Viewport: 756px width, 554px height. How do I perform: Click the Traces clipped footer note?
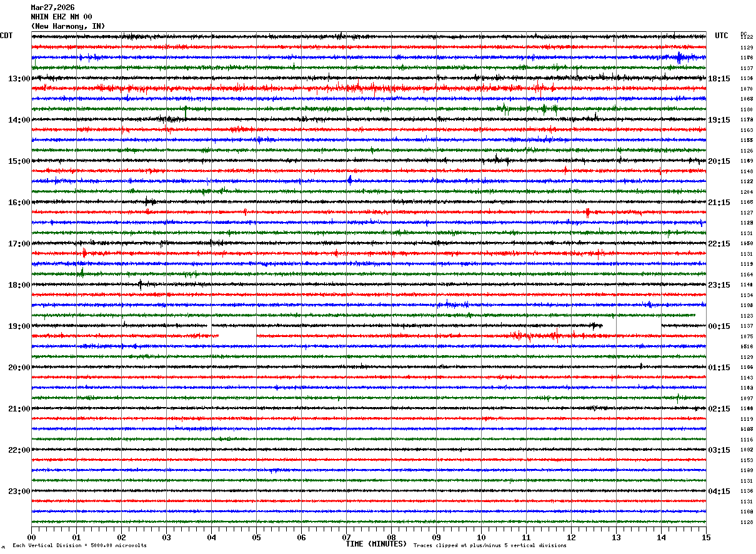[490, 546]
